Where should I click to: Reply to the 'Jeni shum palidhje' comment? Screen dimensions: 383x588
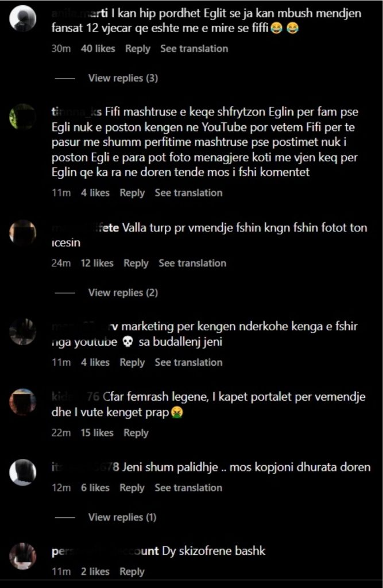coord(132,488)
